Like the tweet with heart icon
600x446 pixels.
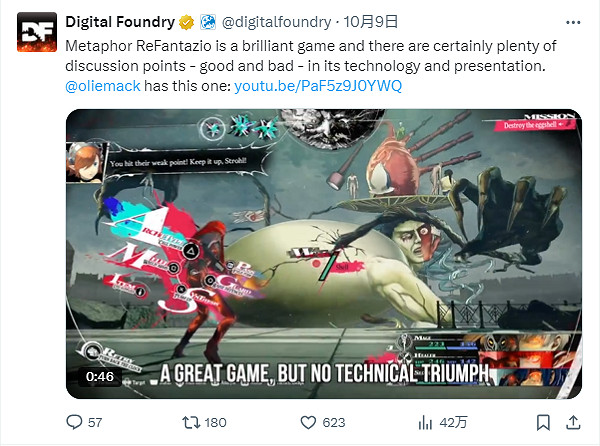(x=308, y=422)
